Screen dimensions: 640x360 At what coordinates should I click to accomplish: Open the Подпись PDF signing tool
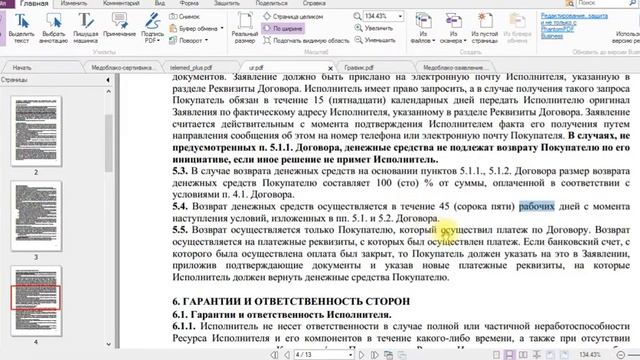pyautogui.click(x=152, y=28)
